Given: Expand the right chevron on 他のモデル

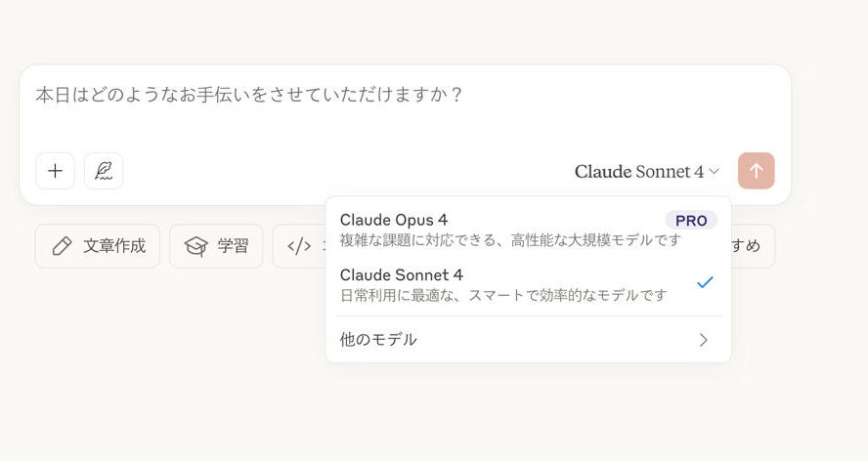Looking at the screenshot, I should point(703,340).
